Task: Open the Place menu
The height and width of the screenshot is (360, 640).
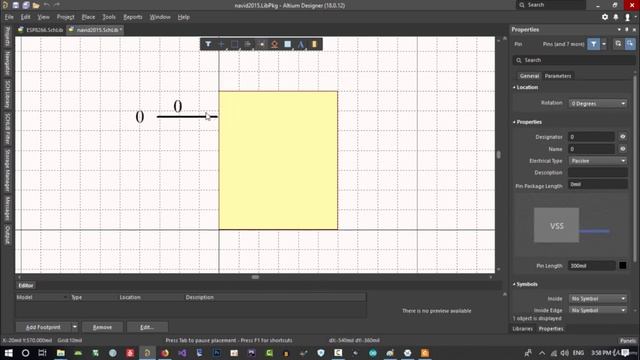Action: 88,17
